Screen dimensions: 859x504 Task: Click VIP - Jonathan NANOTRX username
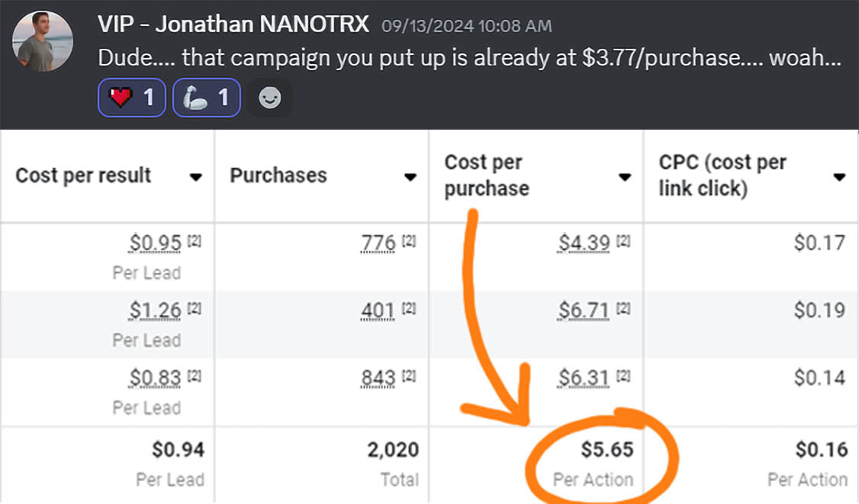tap(233, 24)
